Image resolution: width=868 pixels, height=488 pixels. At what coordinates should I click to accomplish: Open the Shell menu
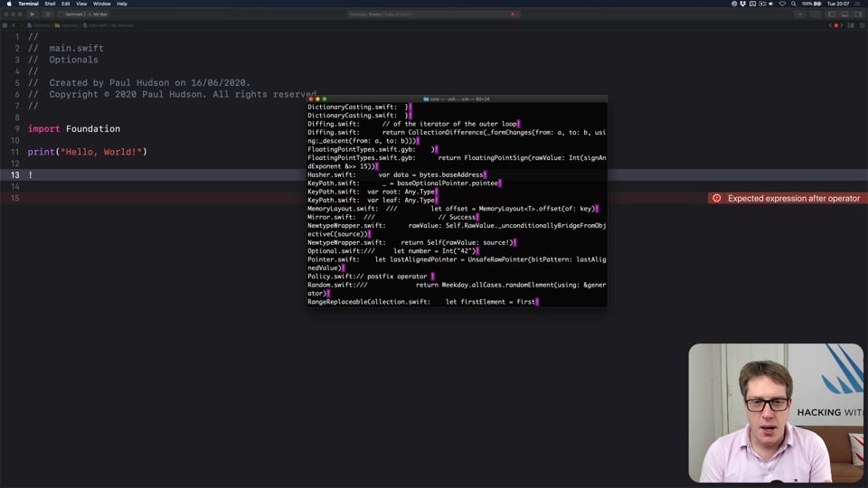[x=50, y=4]
